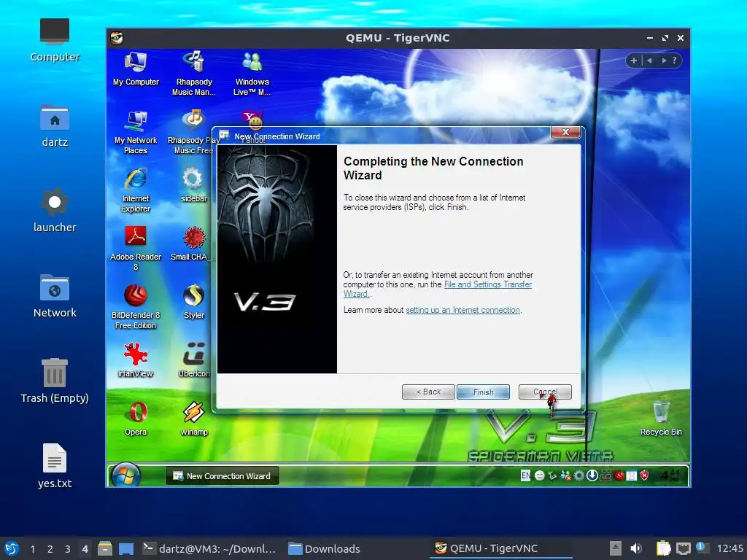This screenshot has width=747, height=560.
Task: Click the red security shield tray icon
Action: [644, 475]
